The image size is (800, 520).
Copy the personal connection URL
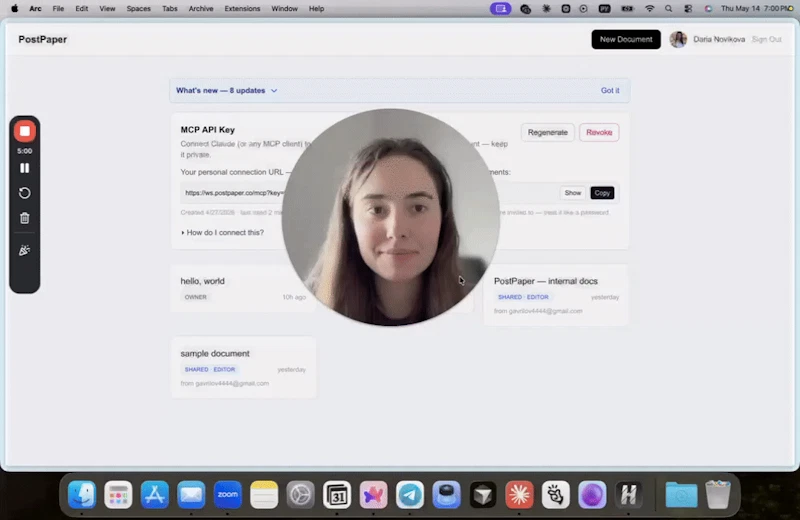tap(602, 193)
